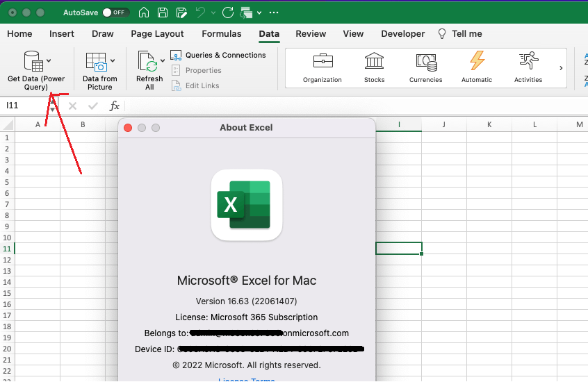The image size is (588, 382).
Task: Open the Refresh All dropdown arrow
Action: pyautogui.click(x=163, y=61)
